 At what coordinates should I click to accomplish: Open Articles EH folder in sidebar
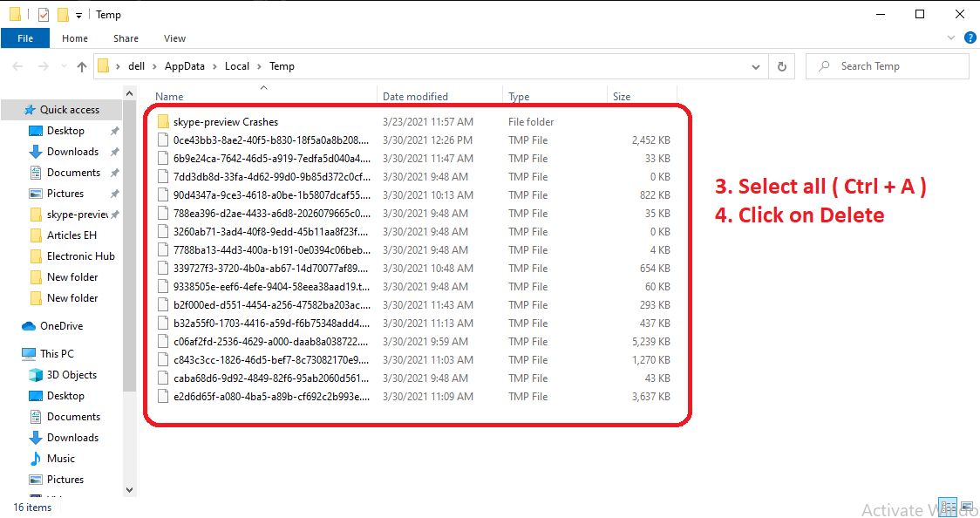point(71,235)
